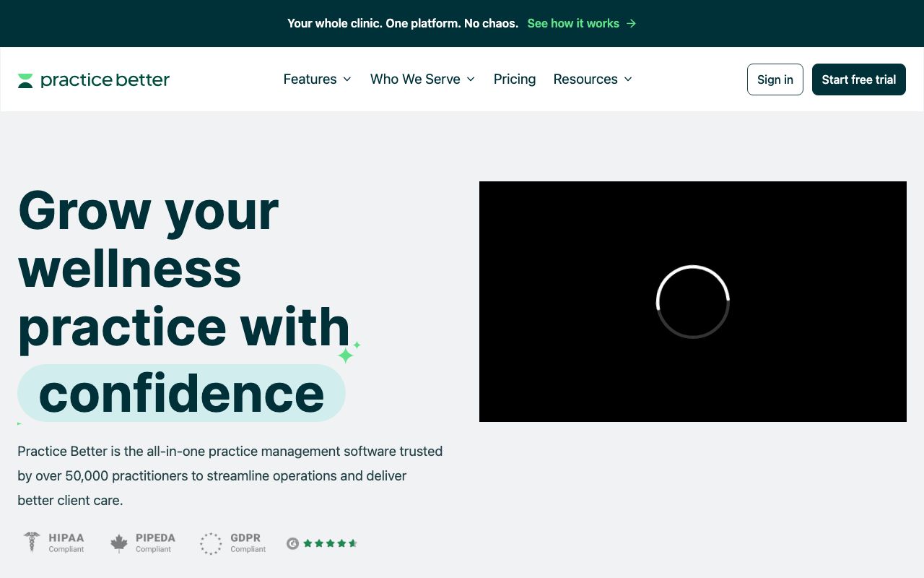Image resolution: width=924 pixels, height=578 pixels.
Task: Click the GDPR stars compliance badge
Action: (211, 543)
